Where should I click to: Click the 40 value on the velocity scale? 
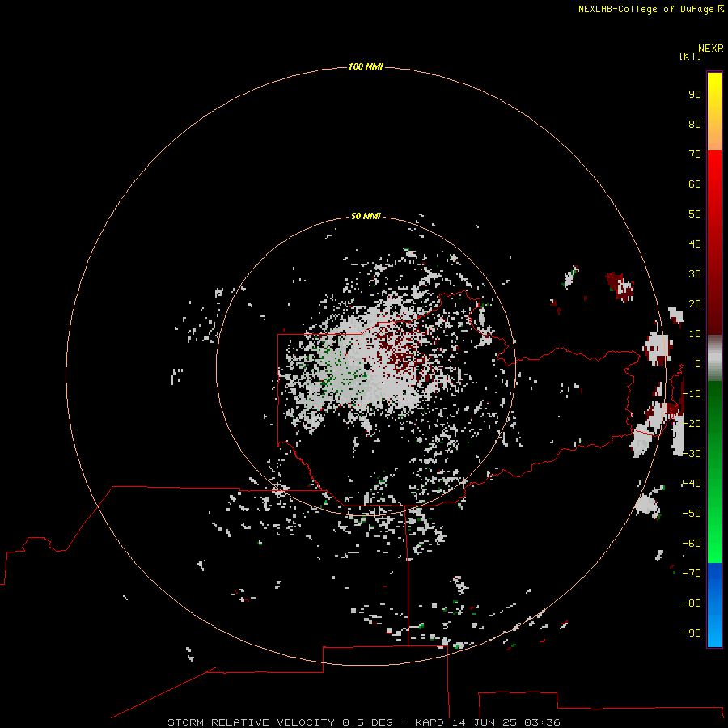(695, 243)
